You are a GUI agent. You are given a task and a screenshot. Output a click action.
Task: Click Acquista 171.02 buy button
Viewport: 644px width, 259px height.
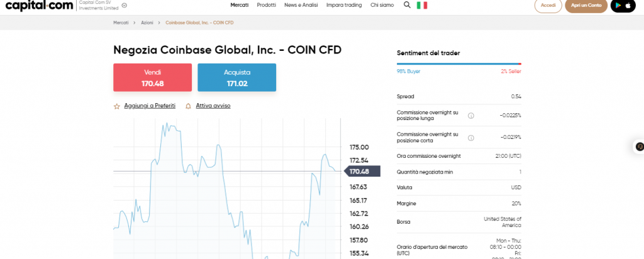coord(237,77)
